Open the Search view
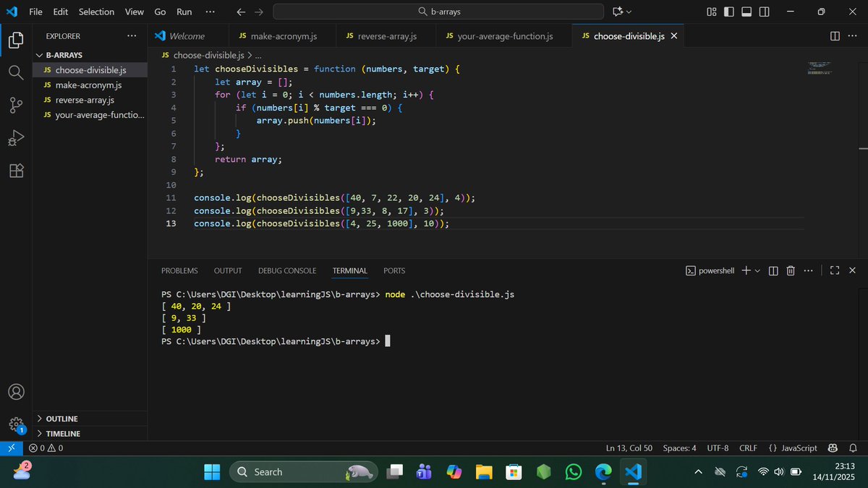Image resolution: width=868 pixels, height=488 pixels. click(16, 72)
